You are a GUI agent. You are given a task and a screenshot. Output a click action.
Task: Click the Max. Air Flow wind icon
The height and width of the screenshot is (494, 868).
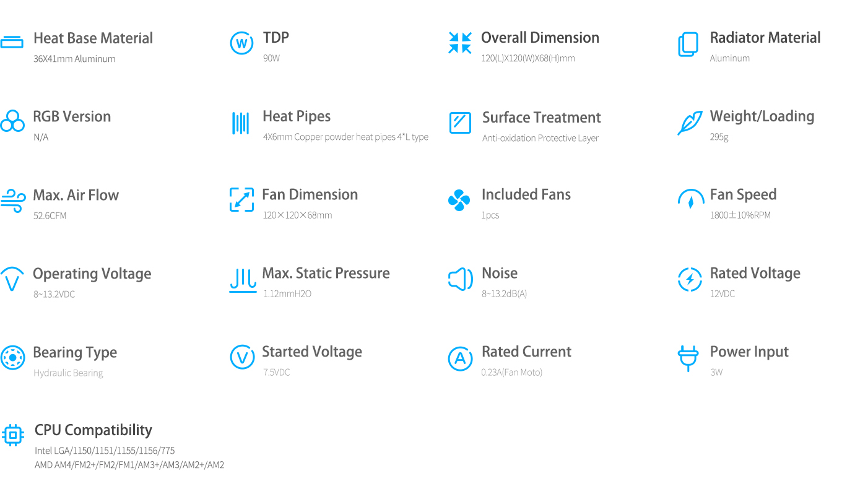(x=12, y=201)
